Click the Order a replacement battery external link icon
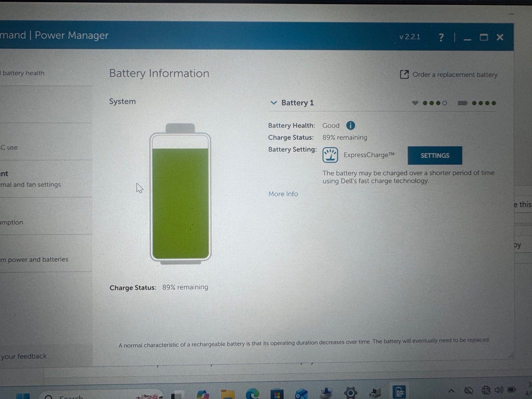Image resolution: width=532 pixels, height=399 pixels. tap(404, 74)
